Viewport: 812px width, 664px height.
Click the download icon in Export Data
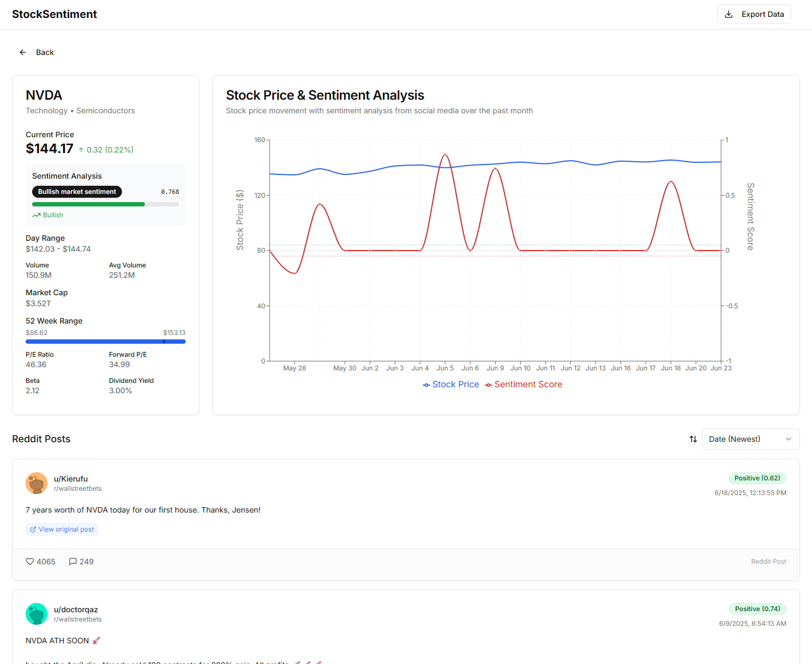coord(729,14)
